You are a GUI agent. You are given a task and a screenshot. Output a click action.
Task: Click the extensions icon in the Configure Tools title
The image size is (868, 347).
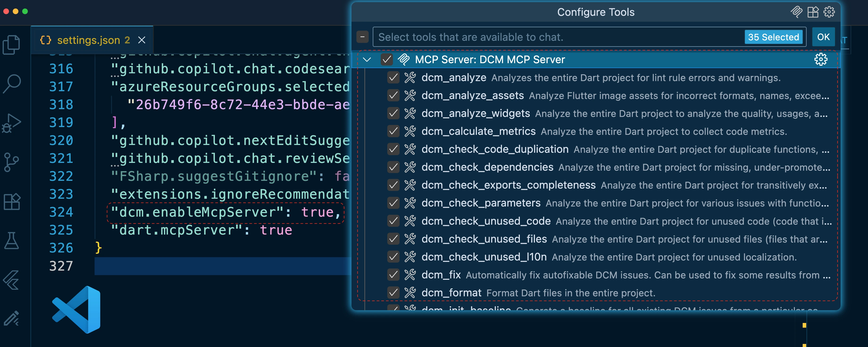coord(813,12)
